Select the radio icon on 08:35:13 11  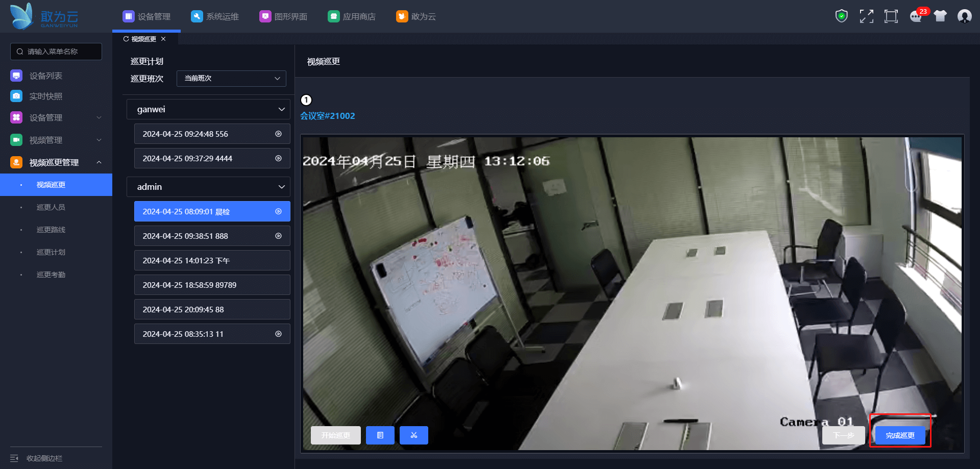[279, 334]
